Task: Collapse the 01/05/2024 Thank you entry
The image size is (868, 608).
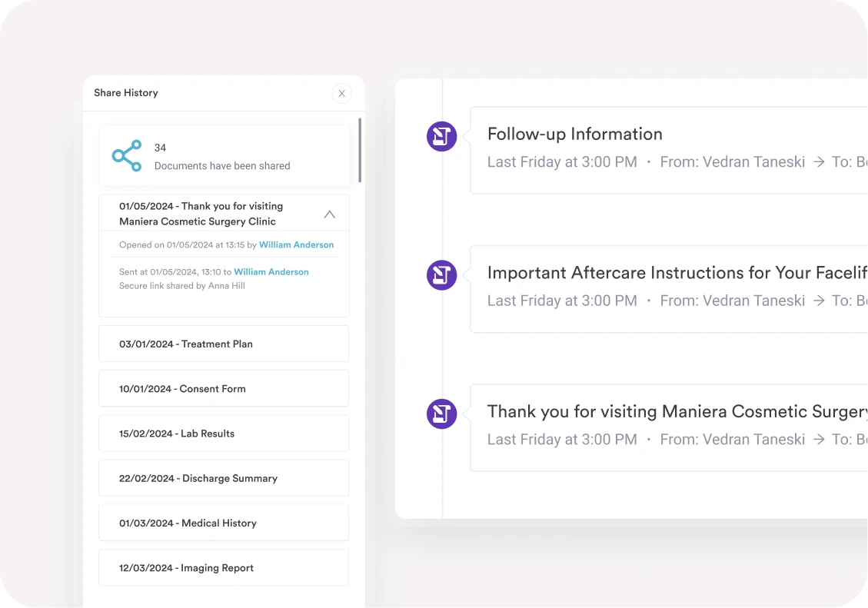Action: point(329,214)
